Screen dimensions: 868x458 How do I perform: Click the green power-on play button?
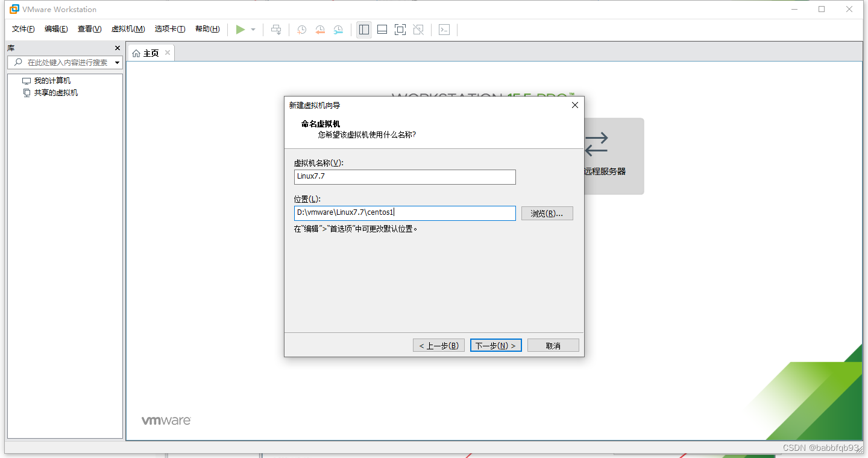point(241,30)
